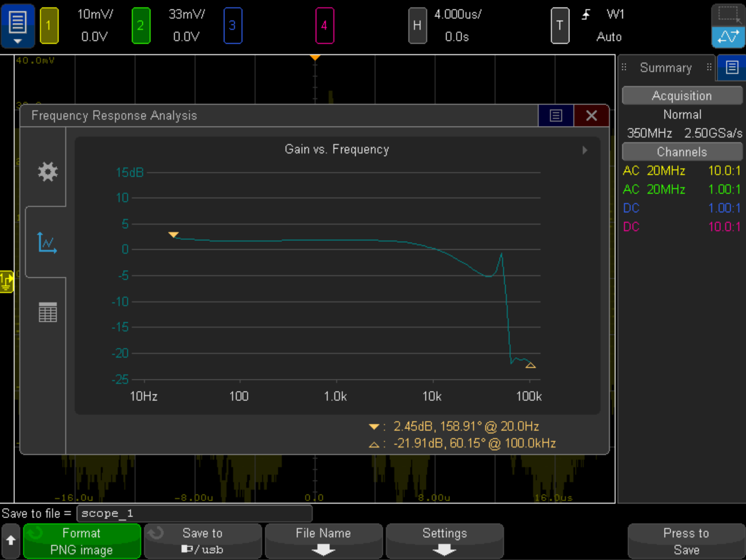Open the main menu icon at top-left

[x=17, y=26]
